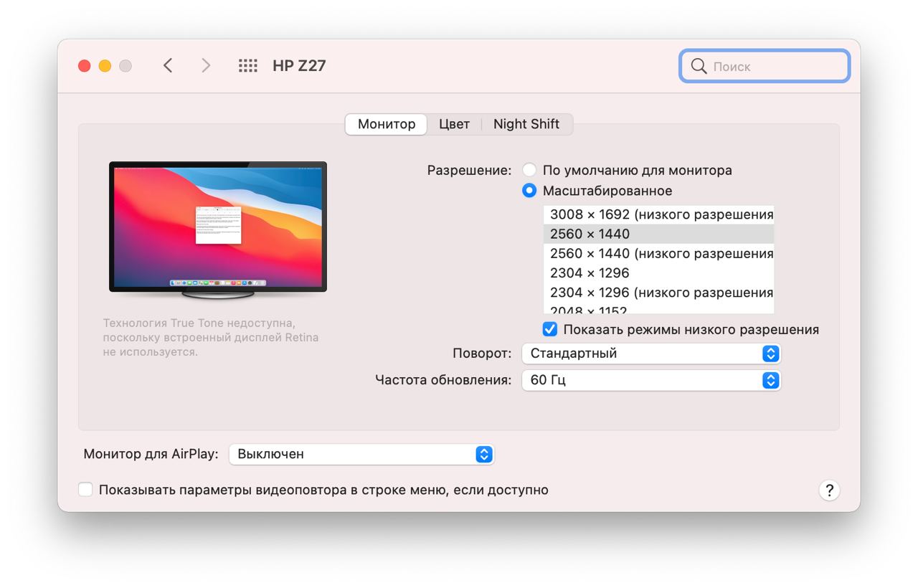
Task: Open the Night Shift tab
Action: pyautogui.click(x=526, y=124)
